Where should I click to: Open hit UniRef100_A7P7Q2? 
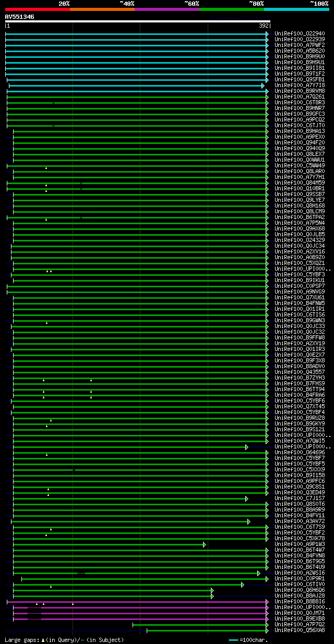coord(300,625)
